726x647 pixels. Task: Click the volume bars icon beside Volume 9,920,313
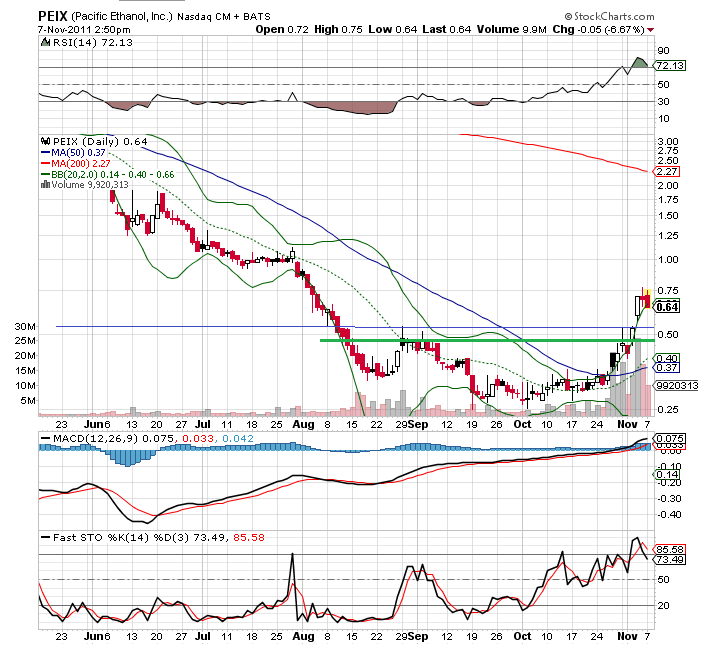click(x=45, y=184)
